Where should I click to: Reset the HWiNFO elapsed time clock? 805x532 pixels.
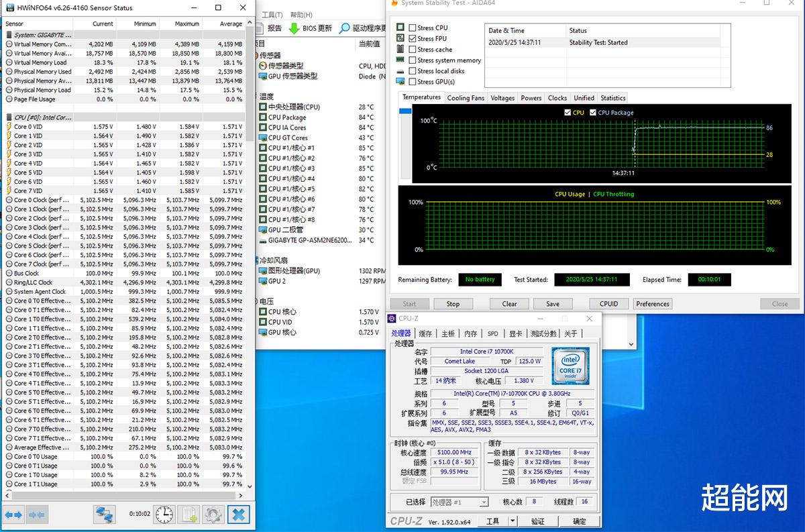[x=164, y=515]
